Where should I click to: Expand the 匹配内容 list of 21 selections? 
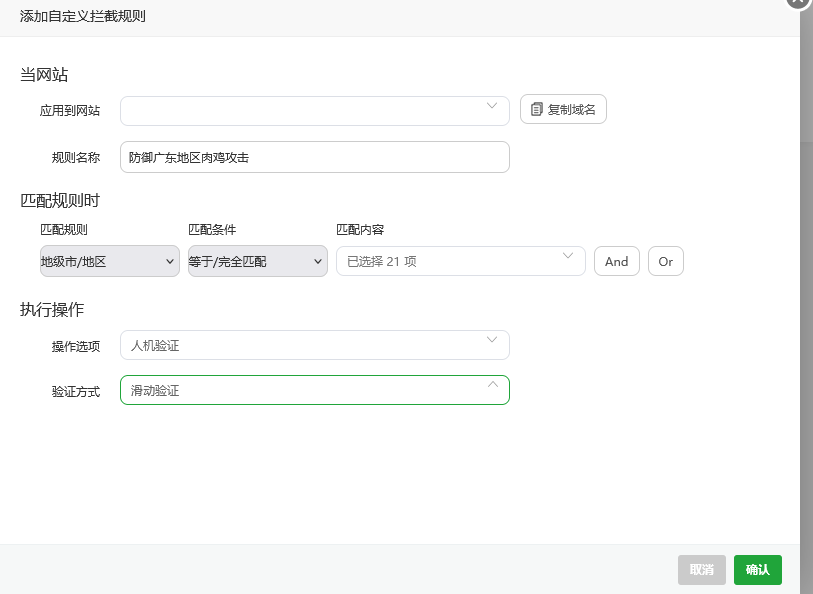click(x=460, y=261)
